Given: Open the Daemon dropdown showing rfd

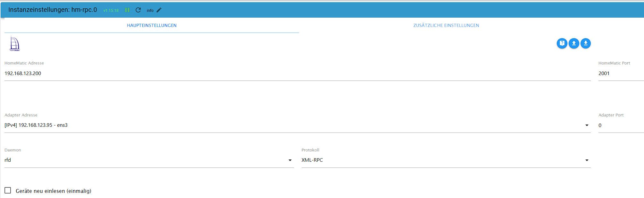Looking at the screenshot, I should pyautogui.click(x=290, y=160).
